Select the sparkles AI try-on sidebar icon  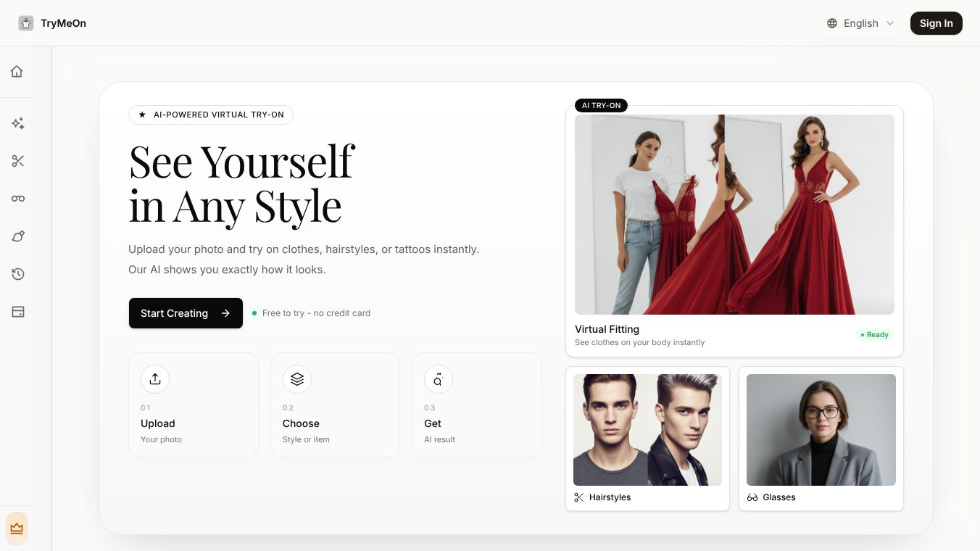pyautogui.click(x=18, y=123)
